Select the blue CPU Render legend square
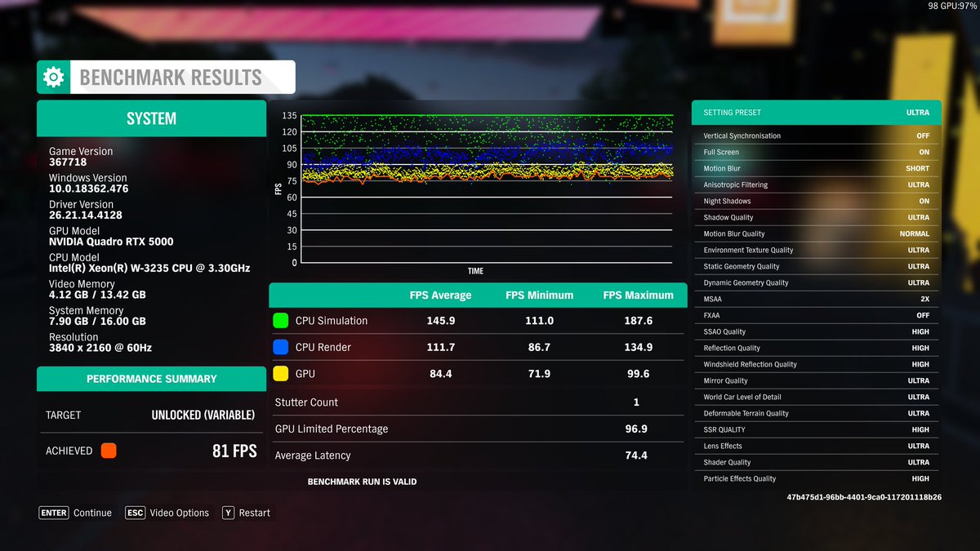 coord(281,347)
